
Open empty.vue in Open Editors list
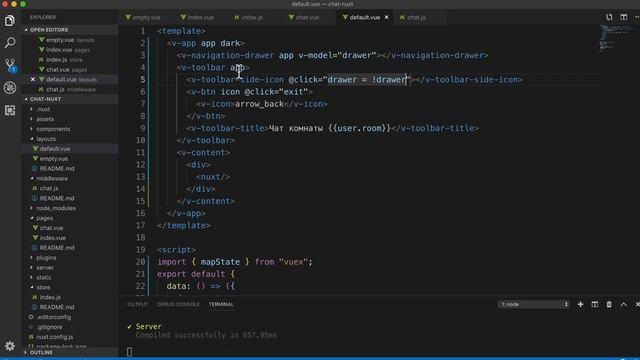point(70,40)
